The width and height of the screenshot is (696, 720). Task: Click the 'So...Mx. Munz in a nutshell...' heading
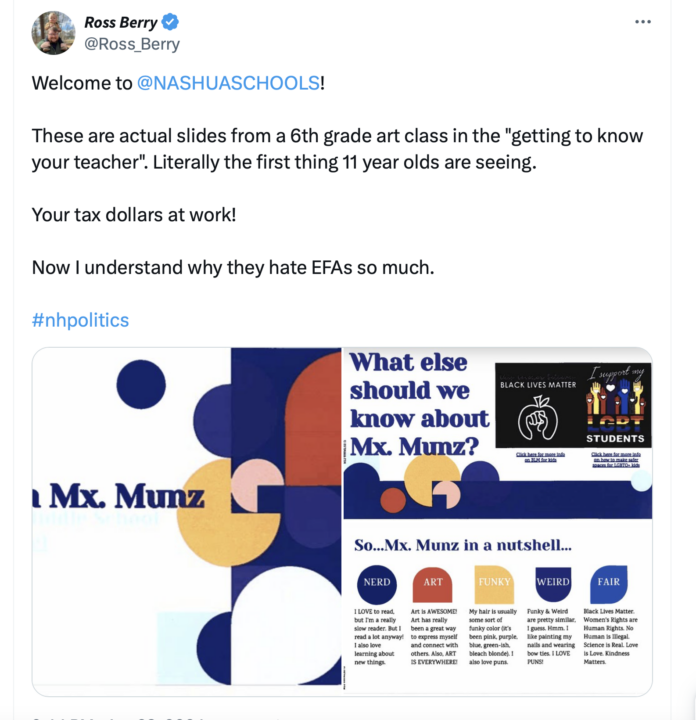[462, 545]
